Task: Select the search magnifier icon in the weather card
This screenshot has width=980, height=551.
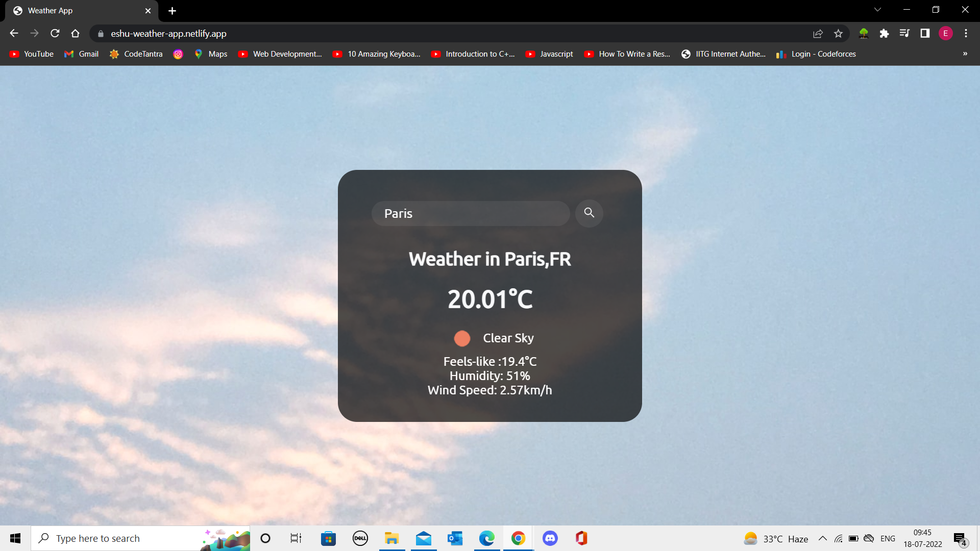Action: pyautogui.click(x=589, y=213)
